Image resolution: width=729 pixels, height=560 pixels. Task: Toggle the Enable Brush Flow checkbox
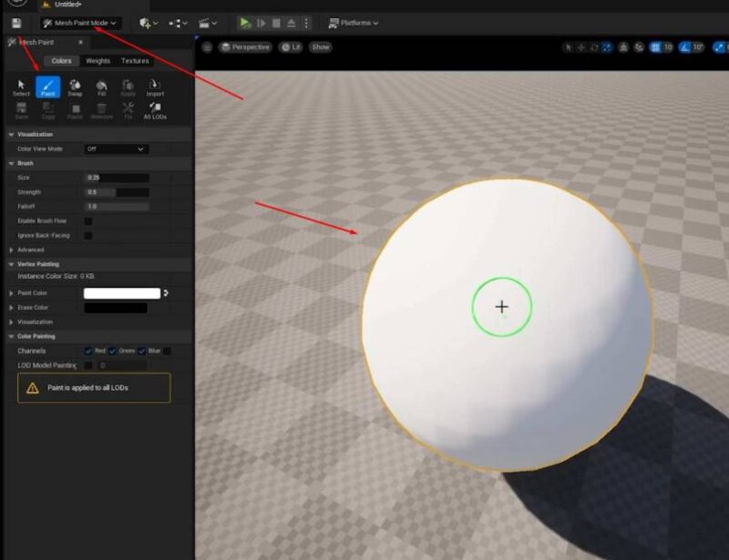click(87, 221)
